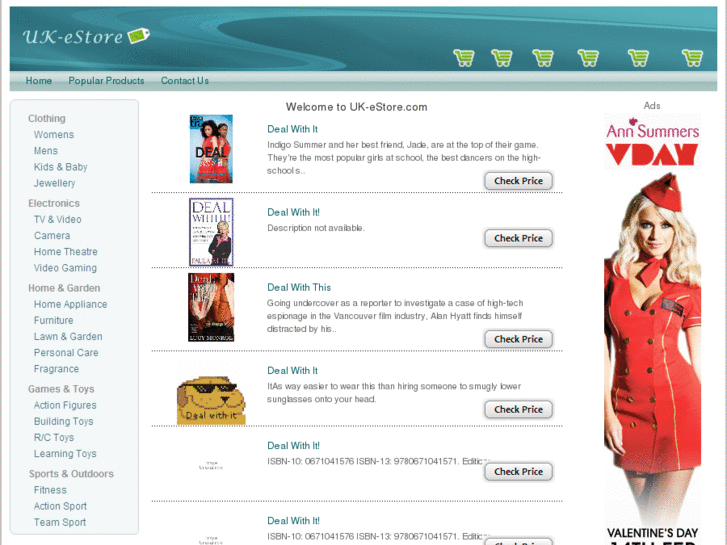The image size is (727, 545).
Task: Check Price for Indigo Summer Deal With It
Action: 518,181
